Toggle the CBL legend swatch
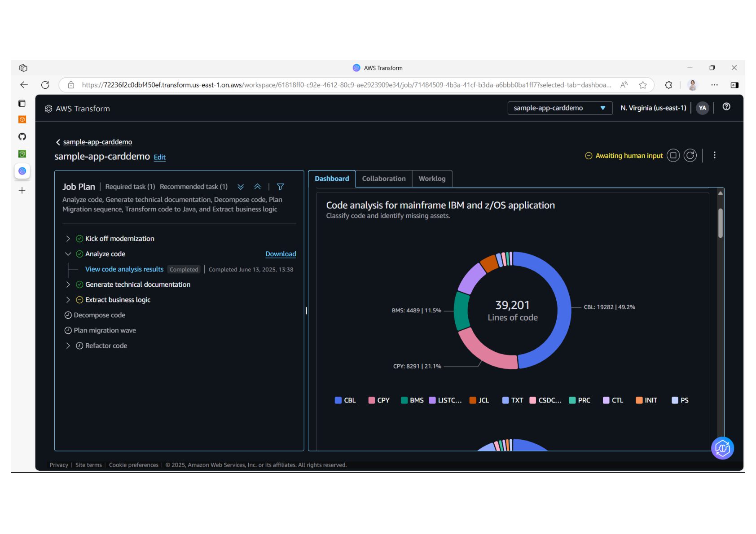756x534 pixels. coord(338,400)
